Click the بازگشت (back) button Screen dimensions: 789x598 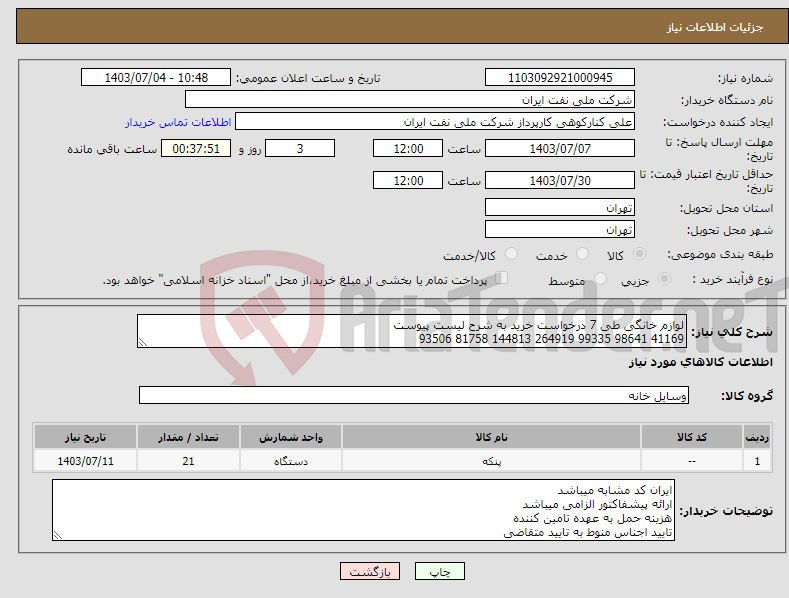[370, 571]
